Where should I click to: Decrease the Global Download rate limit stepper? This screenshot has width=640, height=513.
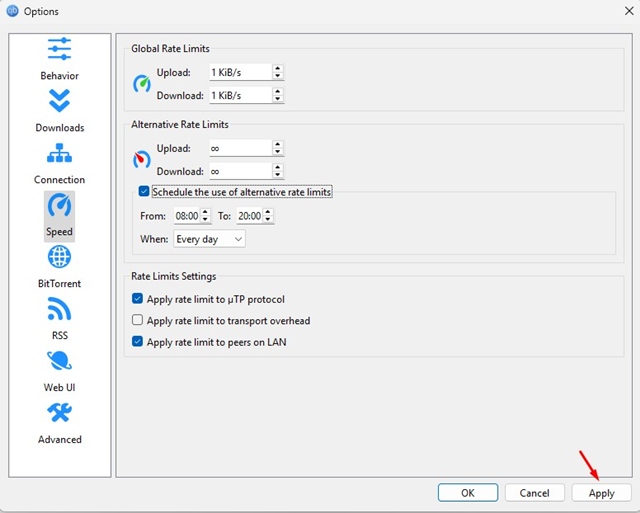pyautogui.click(x=277, y=99)
